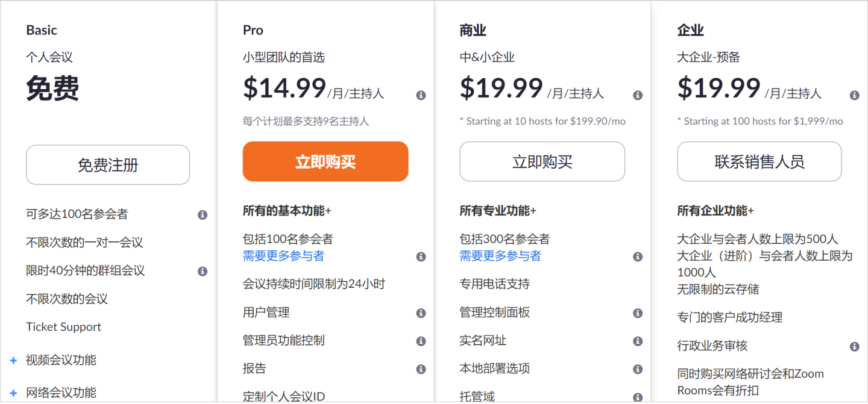Click info icon next to 行政业务审核
868x404 pixels.
[854, 346]
